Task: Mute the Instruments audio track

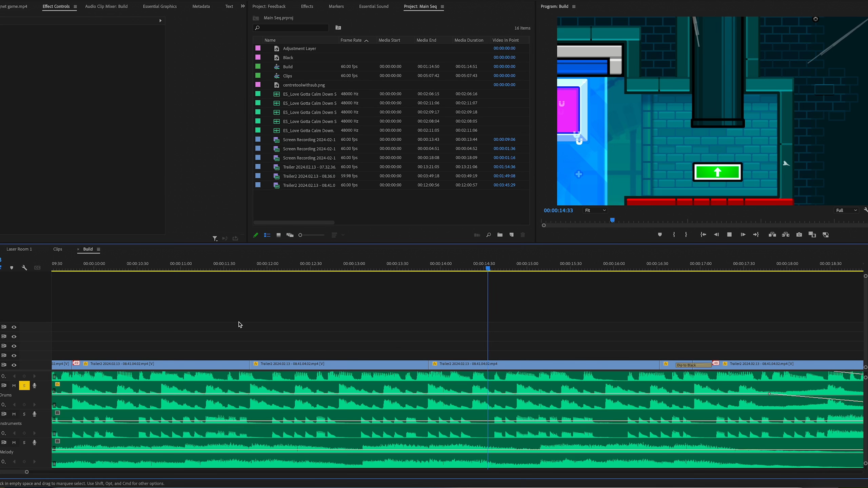Action: [14, 414]
